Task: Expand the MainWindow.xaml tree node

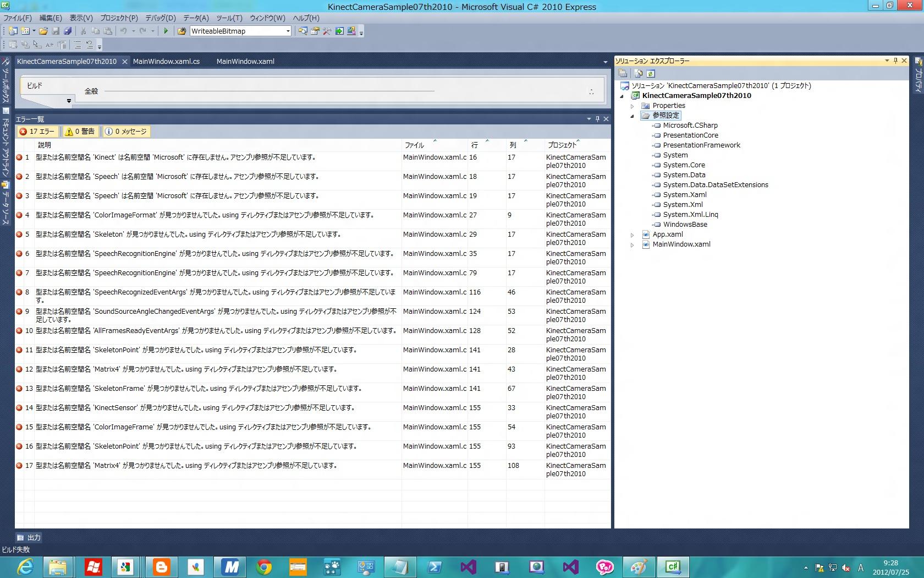Action: click(632, 244)
